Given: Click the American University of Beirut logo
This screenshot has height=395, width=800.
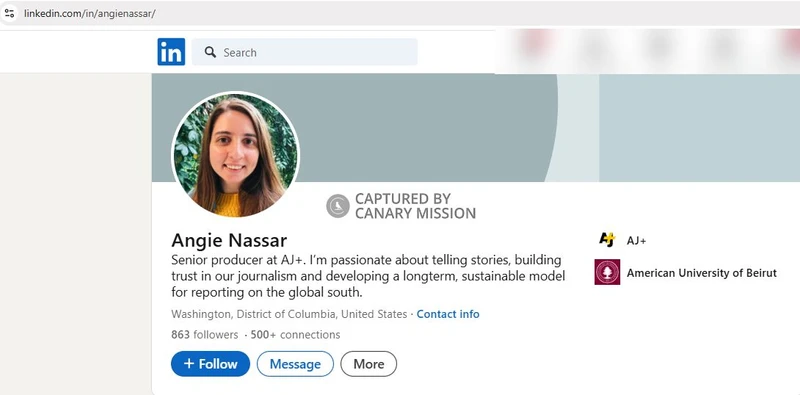Looking at the screenshot, I should (x=607, y=272).
